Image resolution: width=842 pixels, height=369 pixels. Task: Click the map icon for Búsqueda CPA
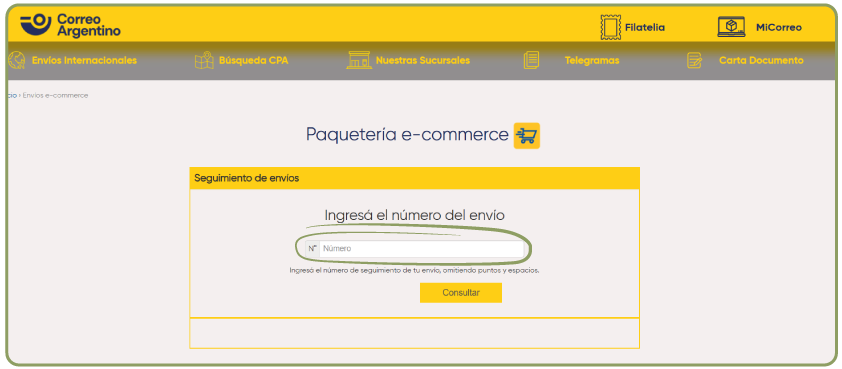point(204,60)
